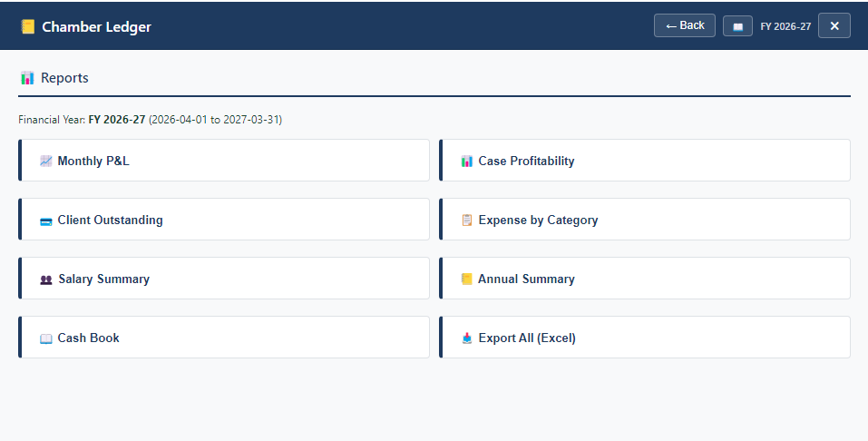The image size is (868, 441).
Task: Click Export All (Excel)
Action: (644, 338)
